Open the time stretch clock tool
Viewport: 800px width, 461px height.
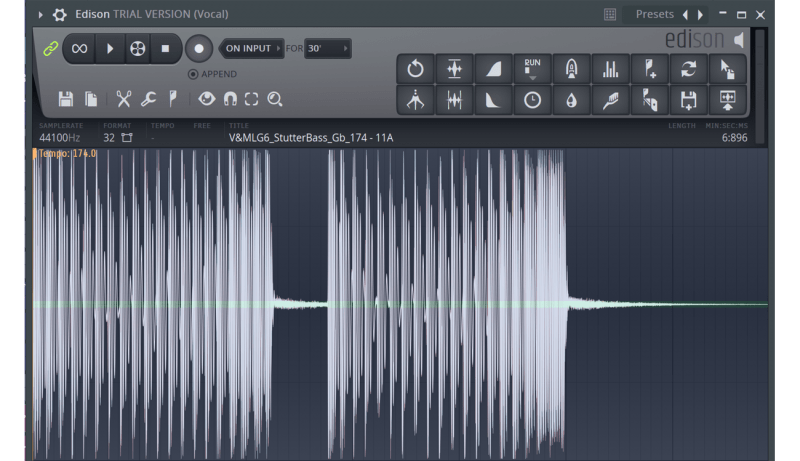[x=532, y=100]
